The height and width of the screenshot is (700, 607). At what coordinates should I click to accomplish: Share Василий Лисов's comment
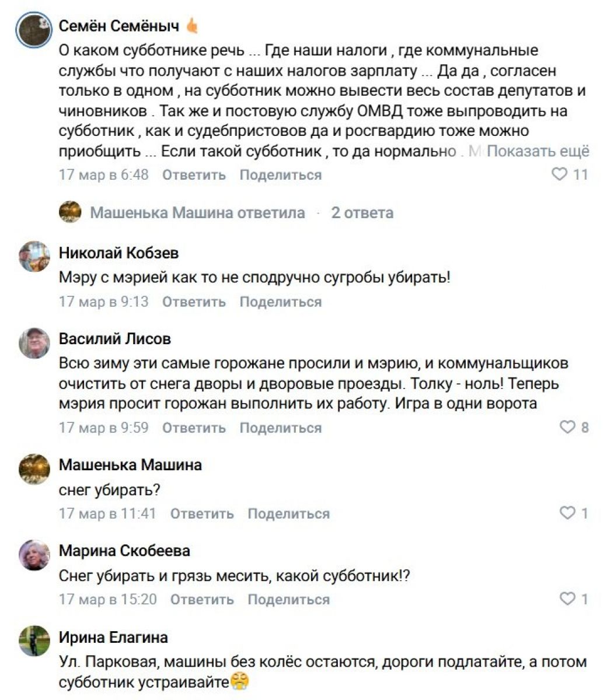click(280, 428)
